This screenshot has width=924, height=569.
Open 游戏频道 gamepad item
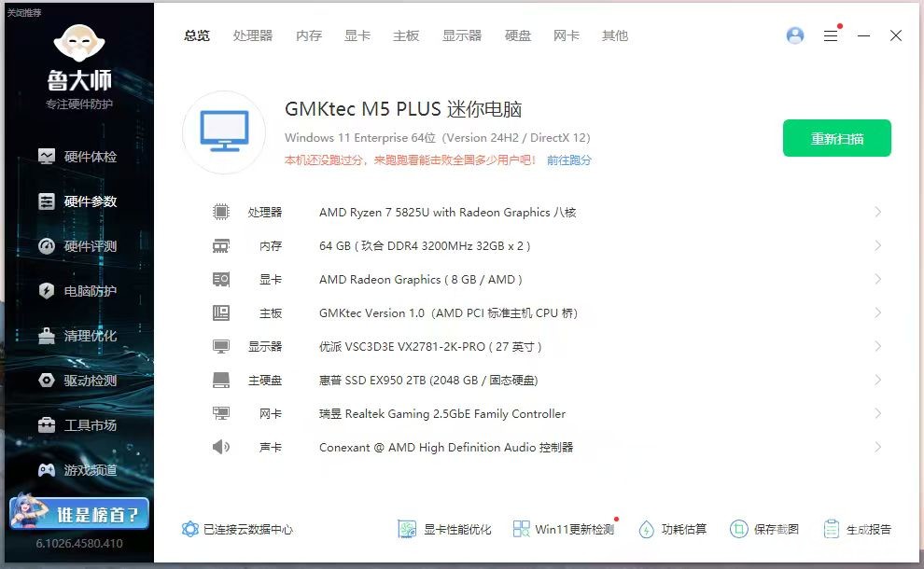click(77, 470)
